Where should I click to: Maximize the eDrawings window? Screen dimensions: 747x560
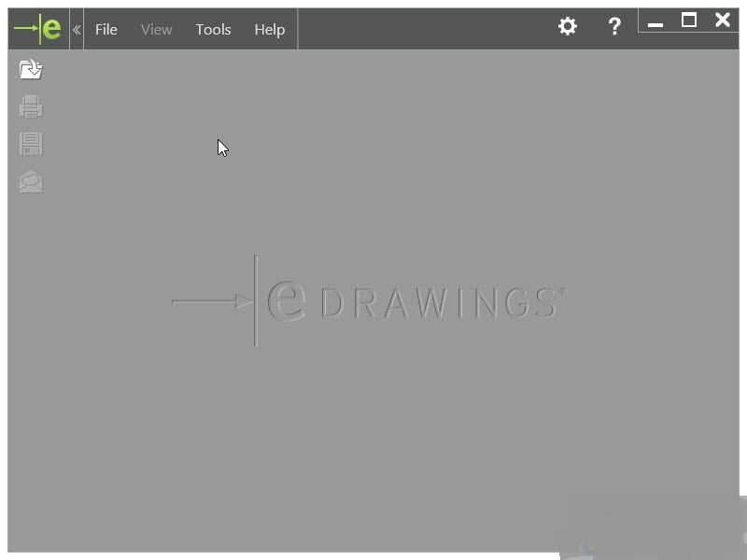[689, 21]
